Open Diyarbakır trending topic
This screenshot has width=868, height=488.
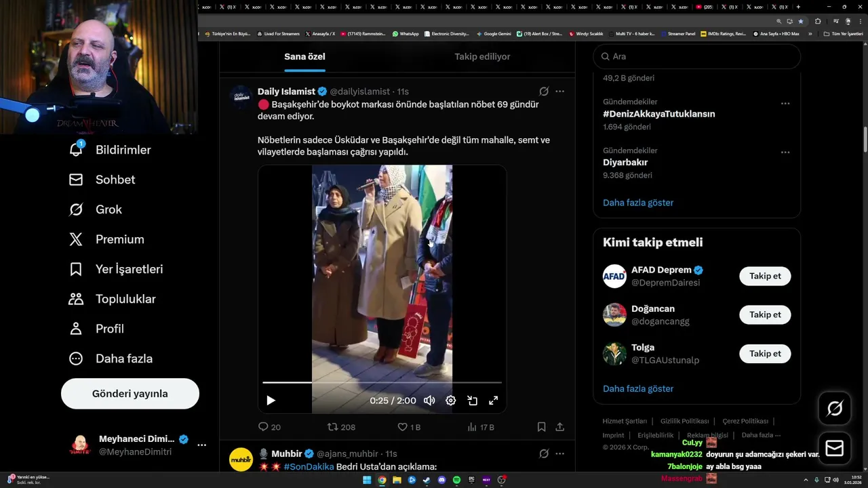pos(625,163)
